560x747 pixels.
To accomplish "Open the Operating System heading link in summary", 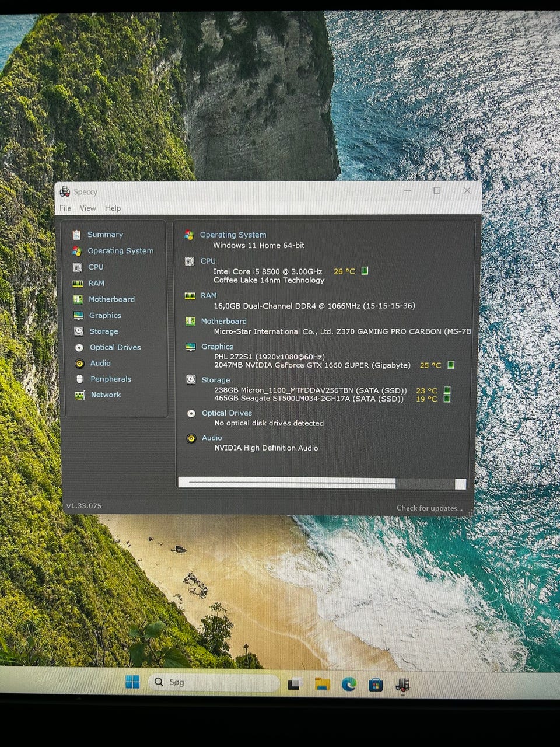I will [x=233, y=235].
